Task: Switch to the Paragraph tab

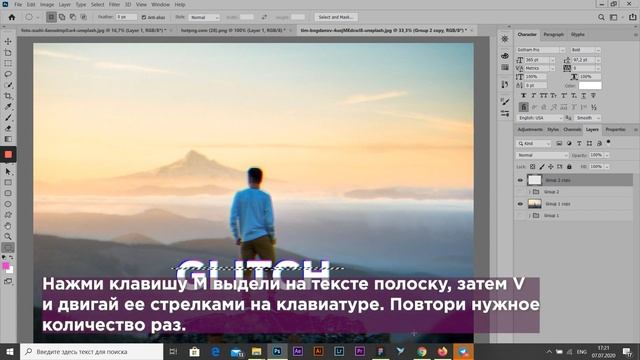Action: tap(553, 35)
